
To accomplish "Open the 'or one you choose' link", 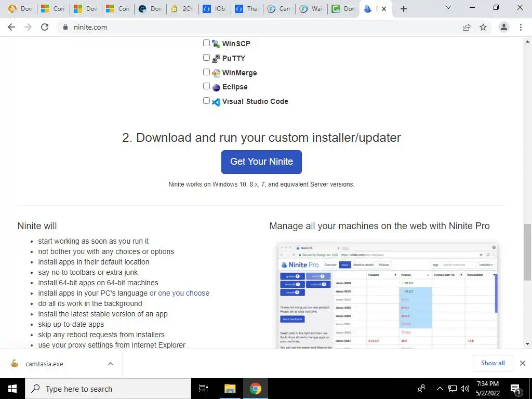I will 179,293.
